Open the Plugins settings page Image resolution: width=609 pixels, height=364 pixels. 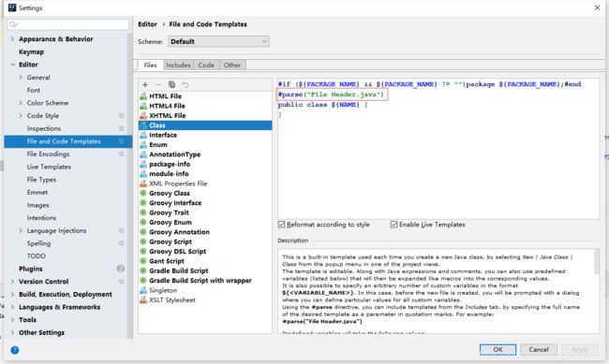coord(31,269)
